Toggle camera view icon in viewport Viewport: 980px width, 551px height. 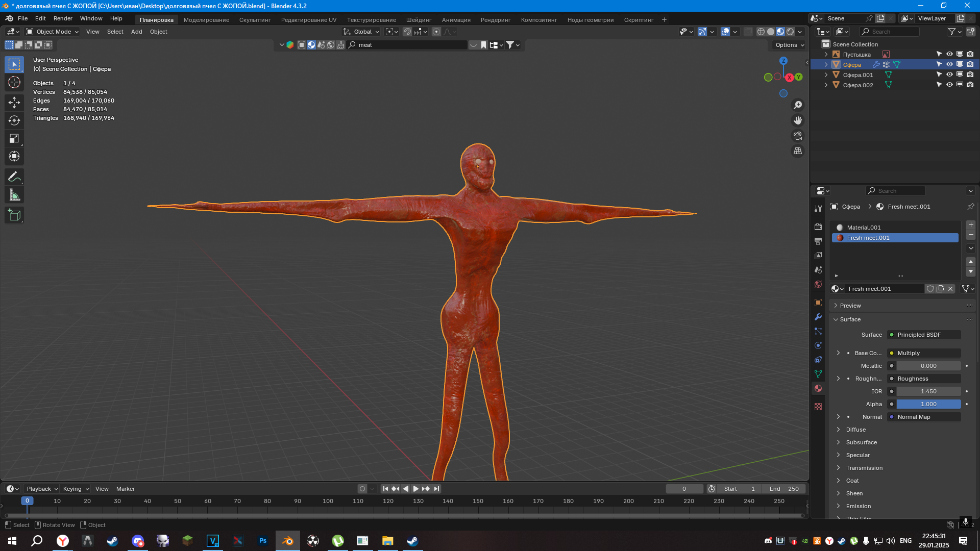[797, 136]
